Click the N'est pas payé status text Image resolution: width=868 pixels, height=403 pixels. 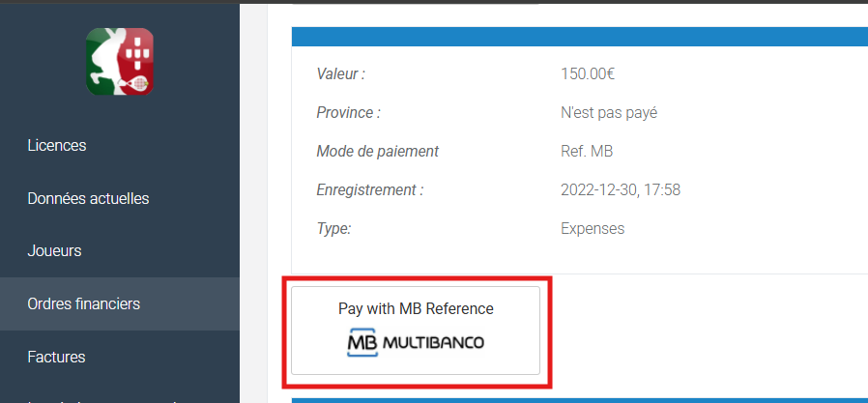tap(608, 112)
